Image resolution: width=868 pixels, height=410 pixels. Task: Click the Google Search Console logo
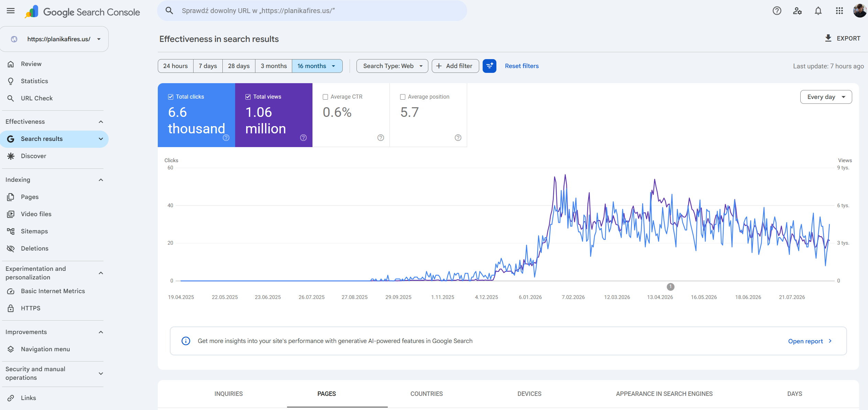click(x=83, y=12)
